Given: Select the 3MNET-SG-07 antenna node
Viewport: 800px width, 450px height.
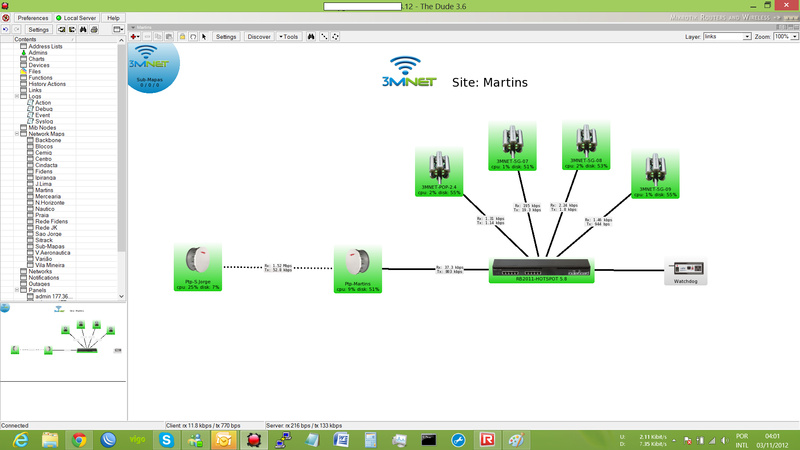Looking at the screenshot, I should tap(512, 146).
